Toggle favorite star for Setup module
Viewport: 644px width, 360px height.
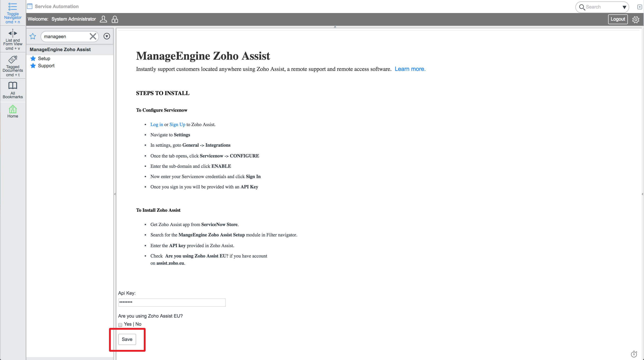click(x=33, y=59)
